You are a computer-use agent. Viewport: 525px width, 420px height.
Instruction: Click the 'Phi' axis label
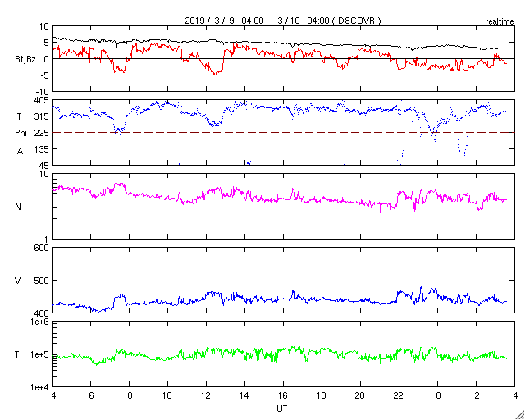coord(21,133)
